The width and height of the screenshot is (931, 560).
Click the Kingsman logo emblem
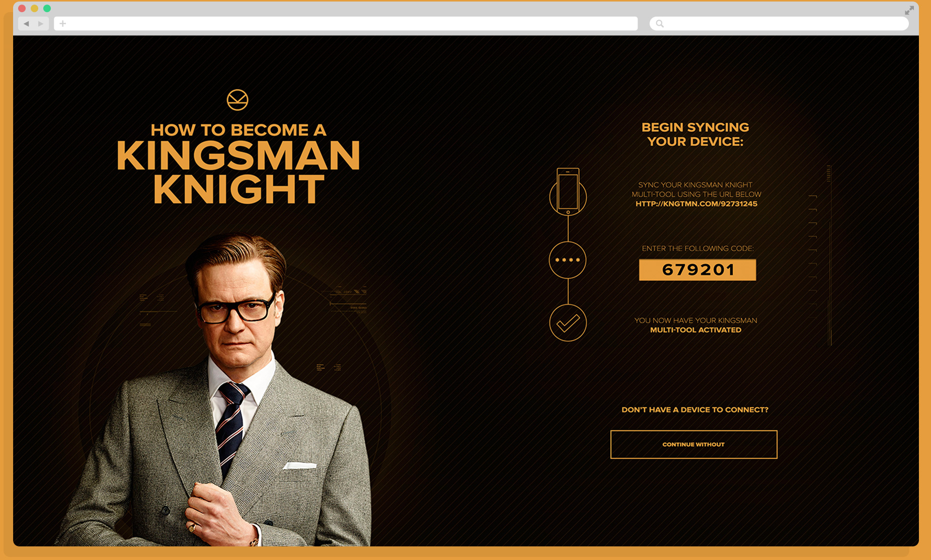pyautogui.click(x=238, y=100)
